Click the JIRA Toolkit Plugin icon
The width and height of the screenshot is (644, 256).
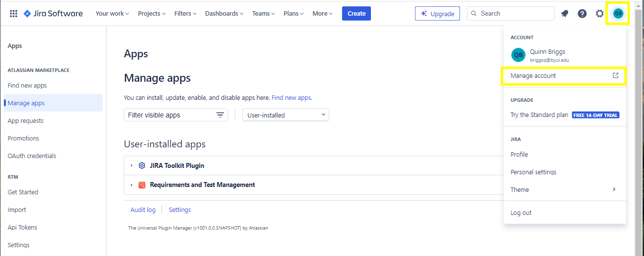click(142, 165)
